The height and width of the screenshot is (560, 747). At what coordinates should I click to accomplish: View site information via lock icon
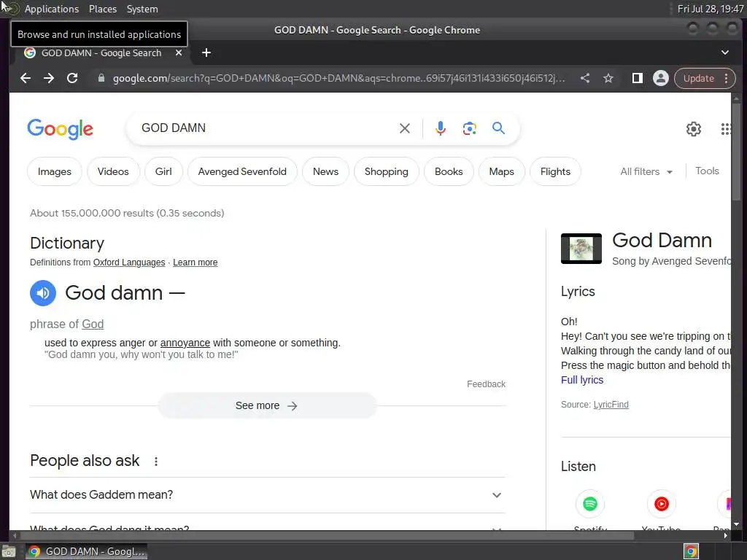[x=101, y=78]
